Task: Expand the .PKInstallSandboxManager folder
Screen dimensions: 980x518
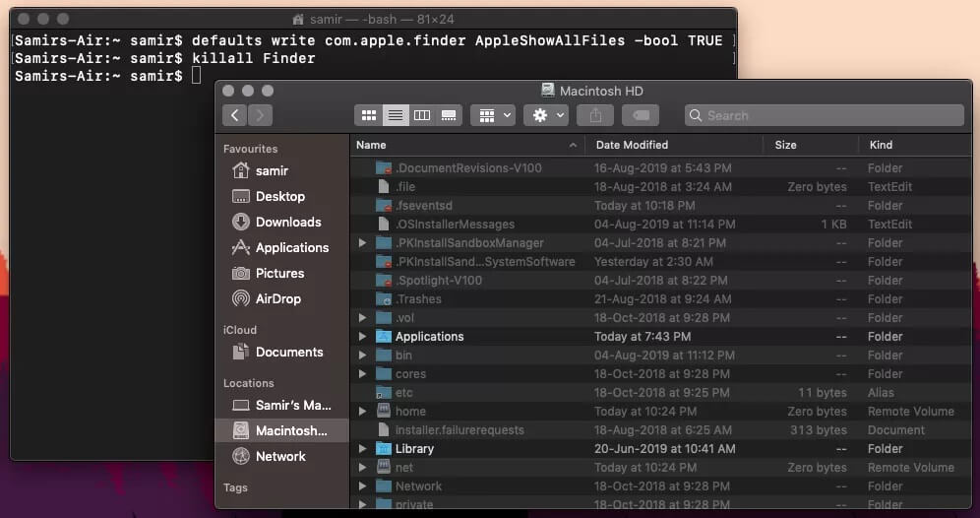Action: tap(362, 242)
